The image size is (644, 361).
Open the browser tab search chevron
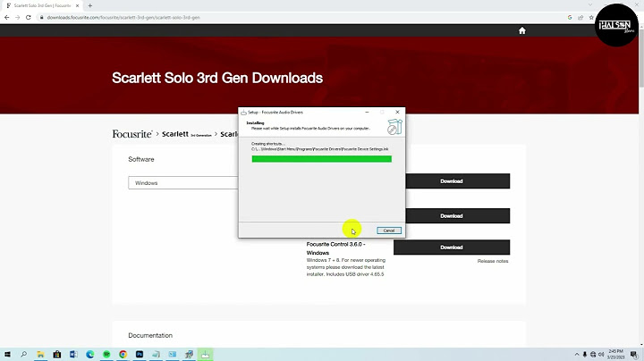click(x=590, y=5)
